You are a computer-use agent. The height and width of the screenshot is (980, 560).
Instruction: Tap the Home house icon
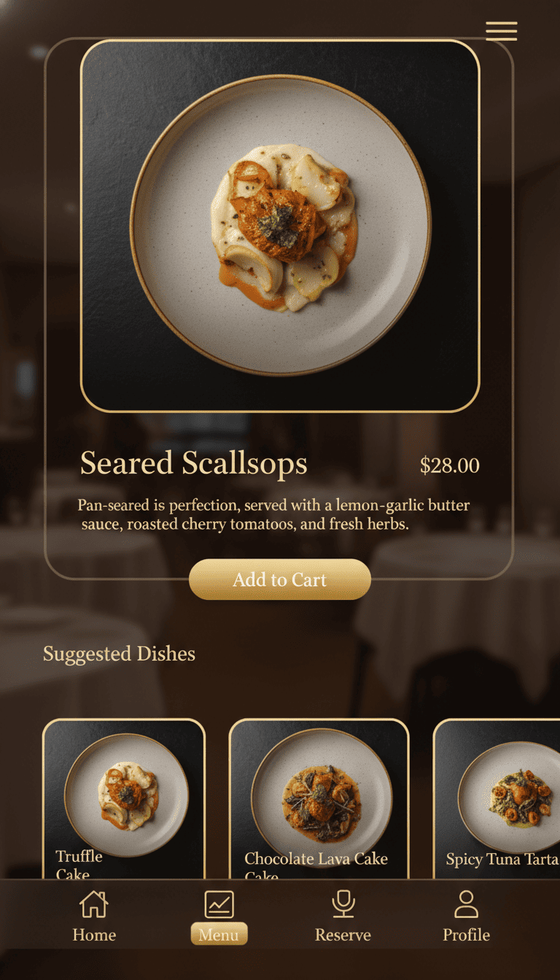pos(94,904)
